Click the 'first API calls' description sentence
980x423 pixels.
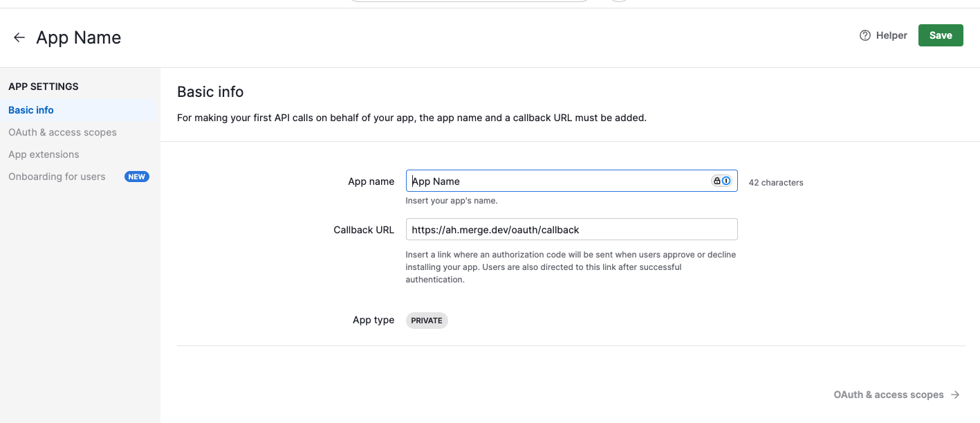(x=412, y=118)
